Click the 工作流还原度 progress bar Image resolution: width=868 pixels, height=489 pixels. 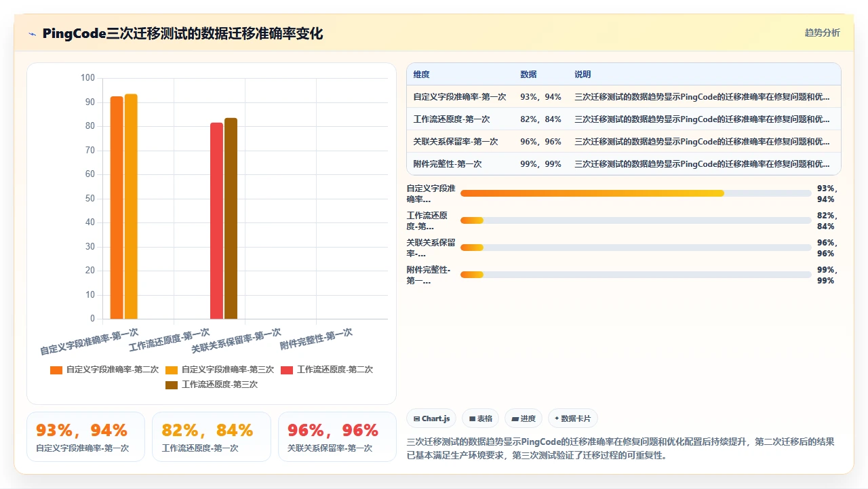[x=635, y=220]
